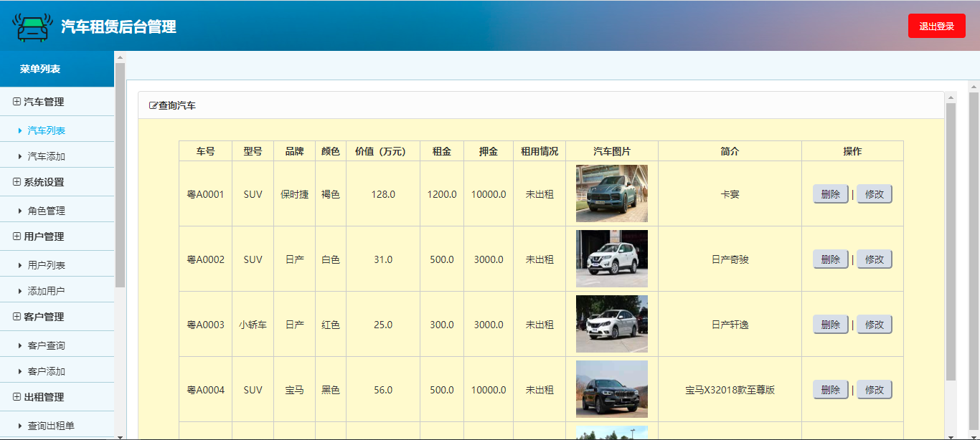The image size is (980, 440).
Task: Click the inner panel scrollbar up arrow
Action: point(951,97)
